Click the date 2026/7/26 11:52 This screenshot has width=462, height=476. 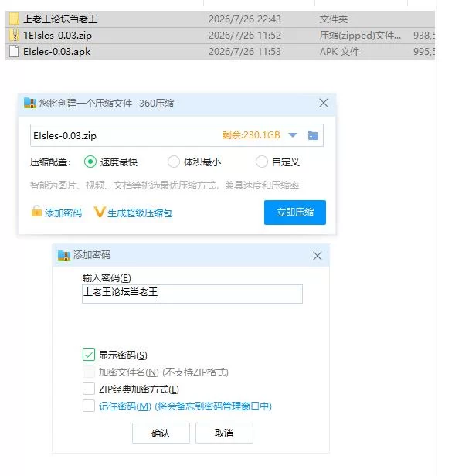point(245,36)
